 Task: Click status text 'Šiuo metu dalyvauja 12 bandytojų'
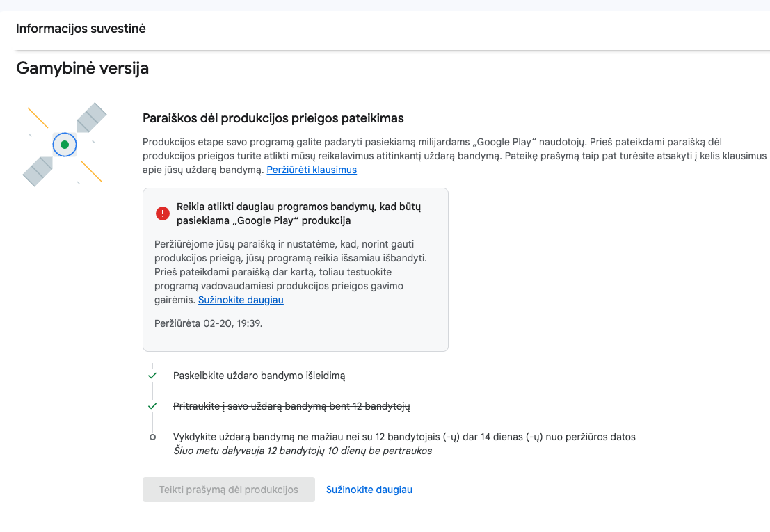[302, 451]
